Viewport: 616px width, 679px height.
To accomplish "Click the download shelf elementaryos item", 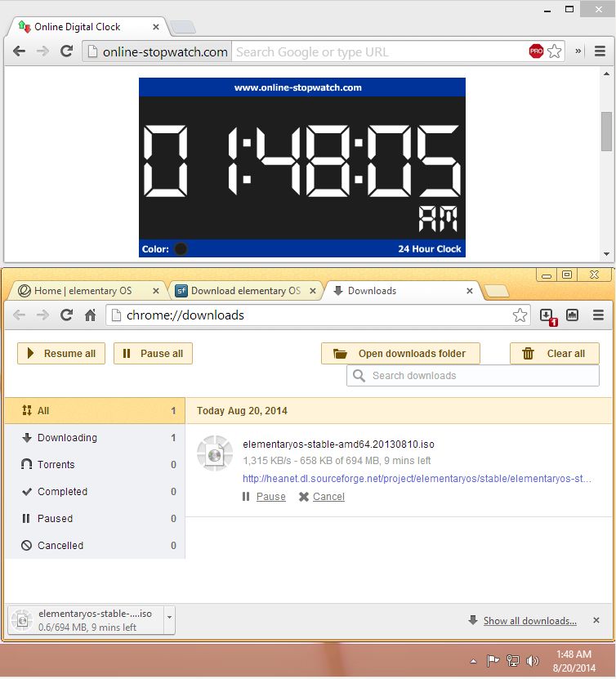I will click(87, 620).
